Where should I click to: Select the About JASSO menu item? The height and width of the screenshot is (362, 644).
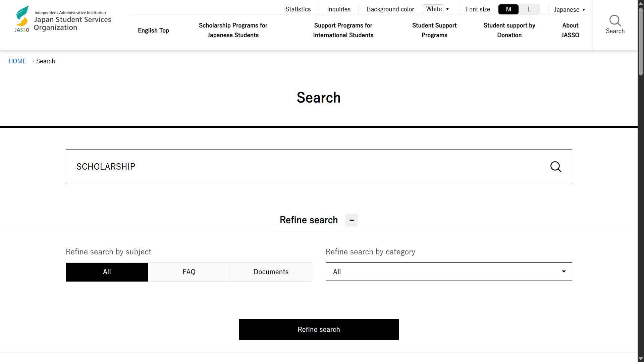point(570,30)
